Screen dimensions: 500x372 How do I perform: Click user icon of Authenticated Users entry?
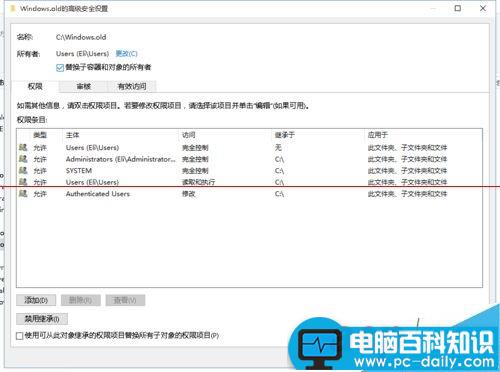[23, 194]
